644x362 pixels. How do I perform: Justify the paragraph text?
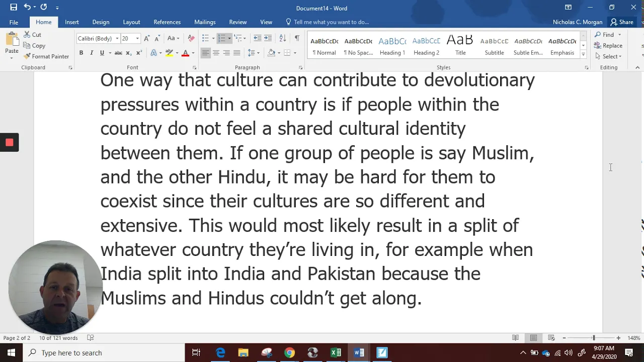(237, 53)
